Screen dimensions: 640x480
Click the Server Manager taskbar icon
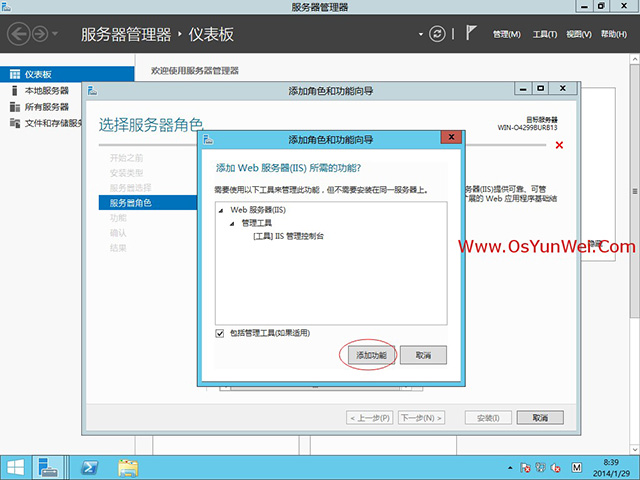click(48, 466)
